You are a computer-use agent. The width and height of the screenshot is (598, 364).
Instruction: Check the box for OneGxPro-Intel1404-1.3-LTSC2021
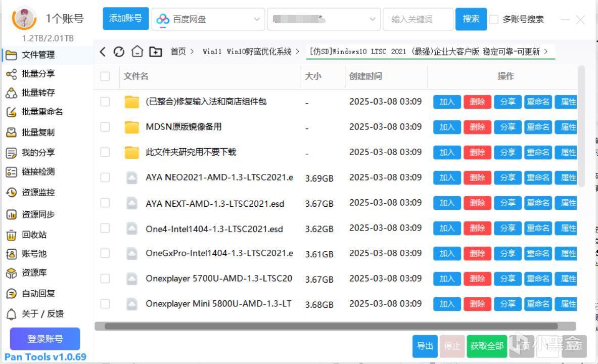tap(105, 253)
